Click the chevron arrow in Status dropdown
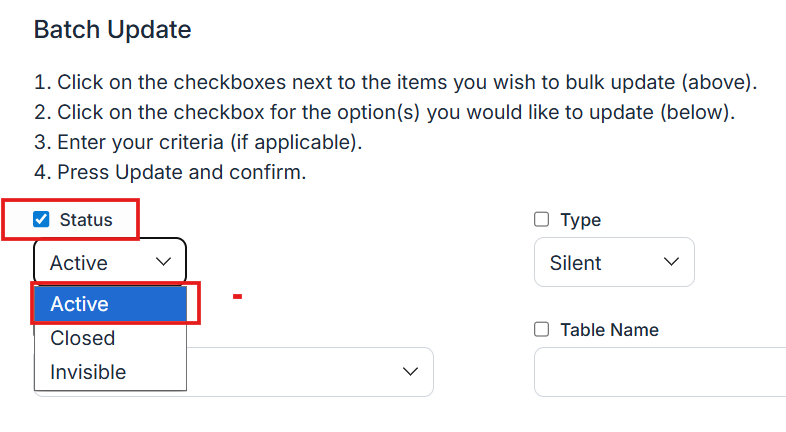The height and width of the screenshot is (432, 786). pos(164,262)
